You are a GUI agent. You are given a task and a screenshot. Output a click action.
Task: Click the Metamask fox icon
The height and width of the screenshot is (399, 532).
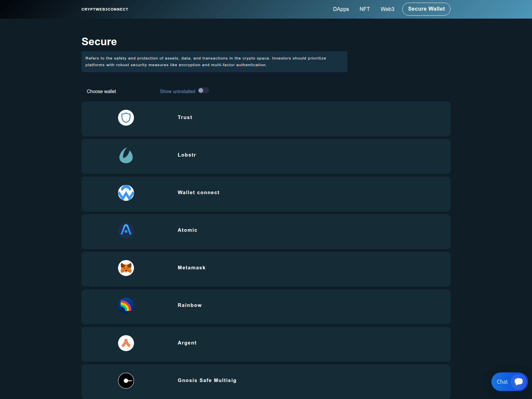click(x=126, y=268)
